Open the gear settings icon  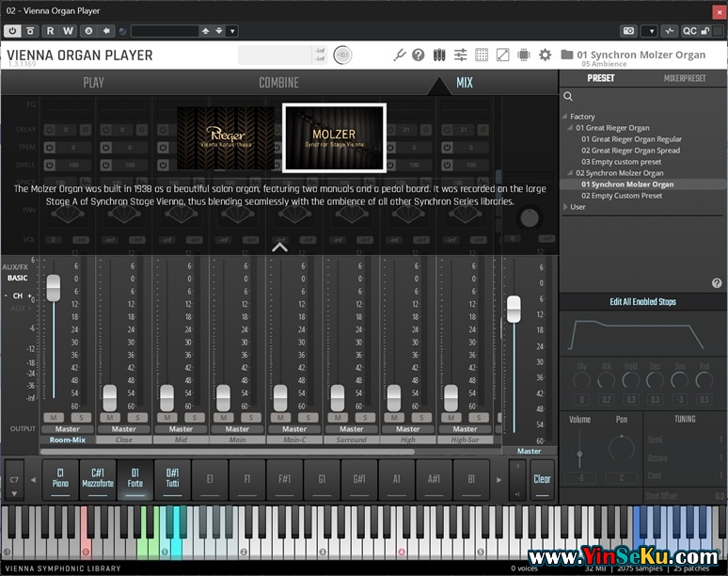point(545,56)
